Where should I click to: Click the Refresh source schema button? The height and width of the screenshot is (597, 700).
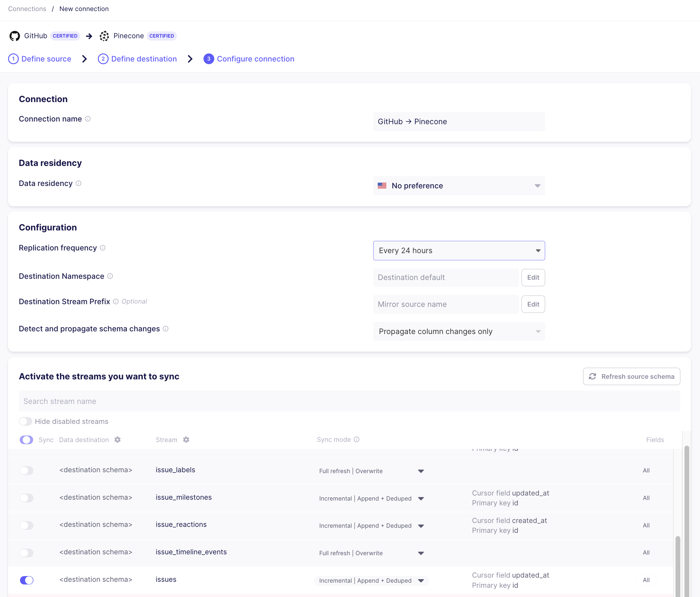(632, 376)
